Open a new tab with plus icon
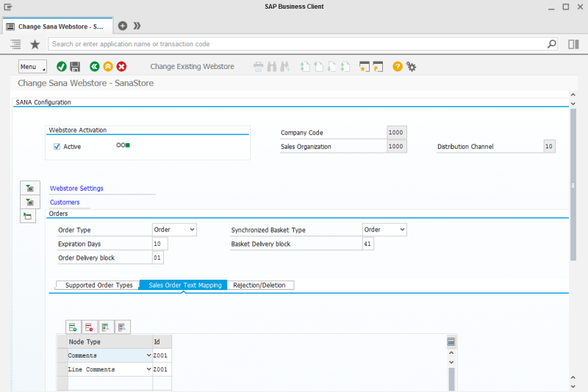Viewport: 588px width, 392px height. coord(123,26)
